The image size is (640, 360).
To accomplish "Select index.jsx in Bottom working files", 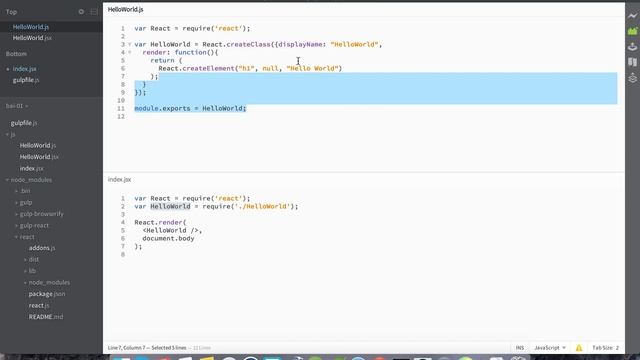I will pyautogui.click(x=24, y=69).
